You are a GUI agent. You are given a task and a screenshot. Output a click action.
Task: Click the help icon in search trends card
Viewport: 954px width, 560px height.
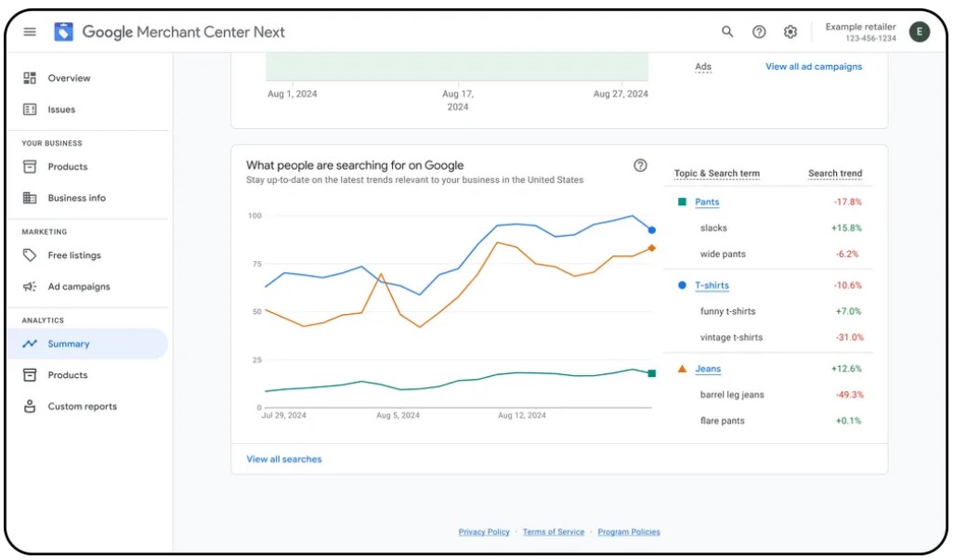(640, 165)
